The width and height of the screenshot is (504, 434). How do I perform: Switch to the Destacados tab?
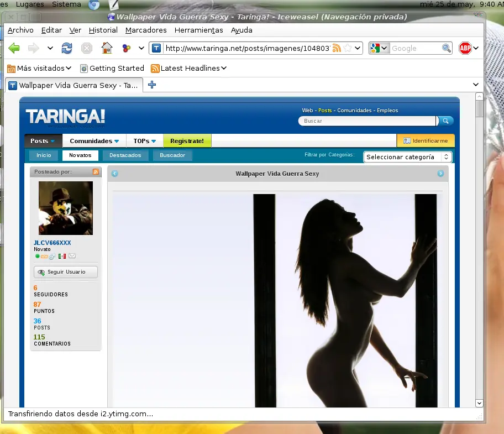coord(125,155)
